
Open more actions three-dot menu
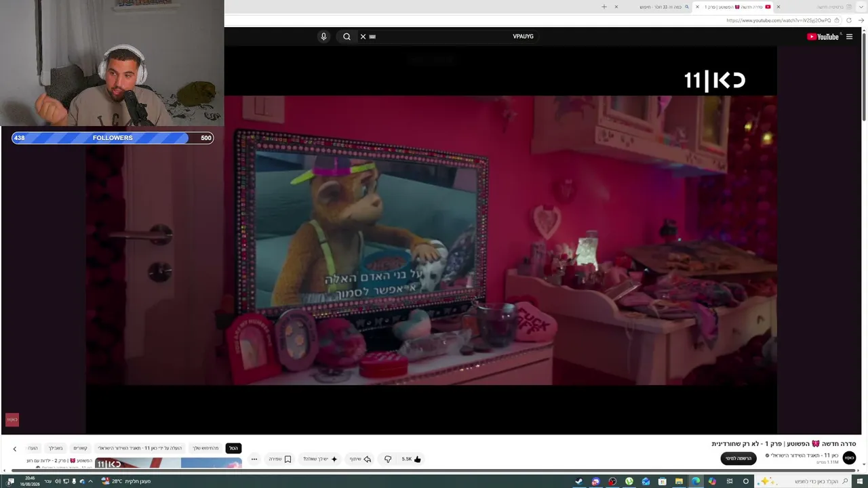click(x=254, y=459)
